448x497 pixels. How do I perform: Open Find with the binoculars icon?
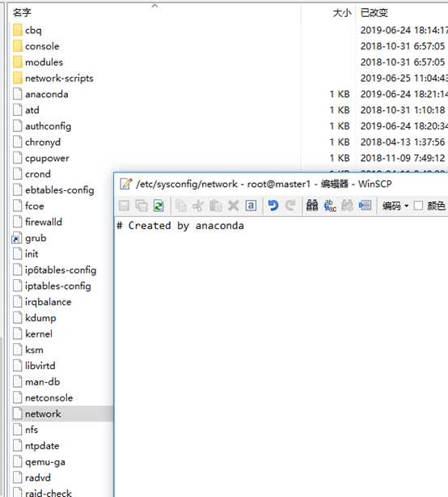pos(312,206)
